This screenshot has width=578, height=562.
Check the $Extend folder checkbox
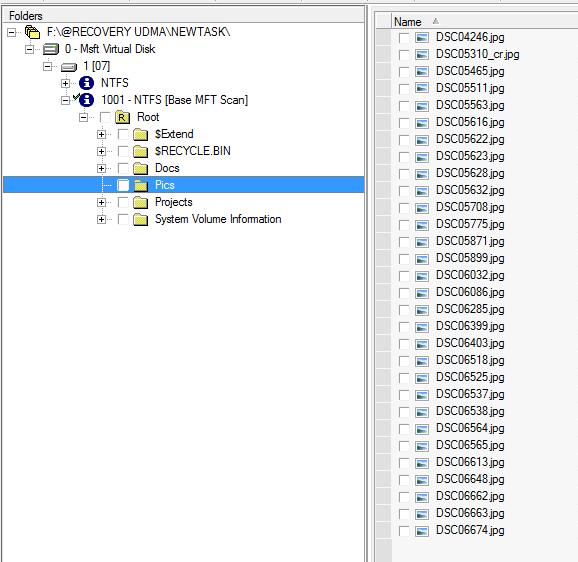tap(123, 135)
